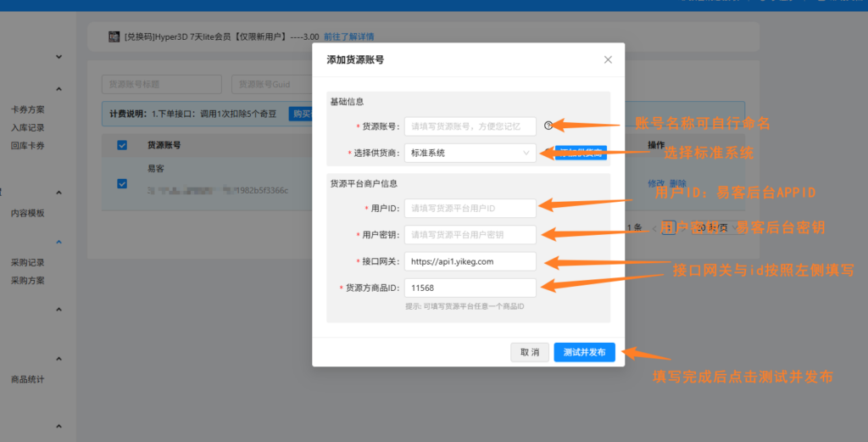Toggle the checkbox for the 易客 row
This screenshot has height=442, width=868.
pos(122,184)
